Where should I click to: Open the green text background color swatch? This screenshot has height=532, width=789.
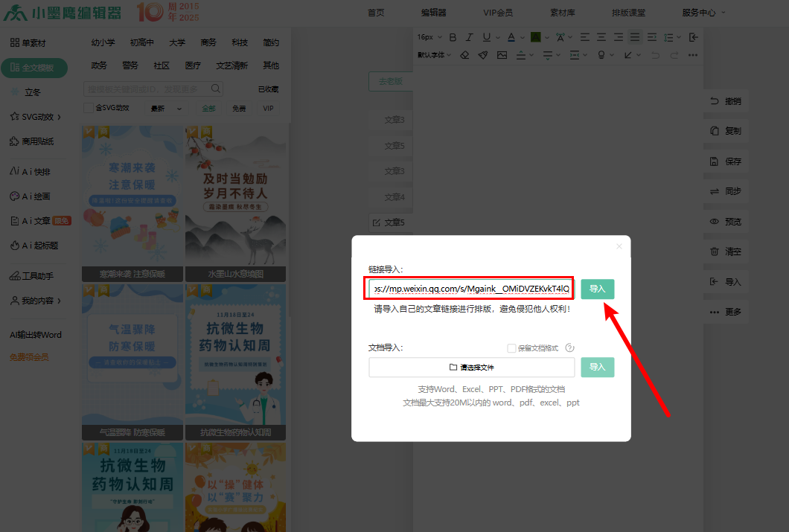tap(535, 37)
